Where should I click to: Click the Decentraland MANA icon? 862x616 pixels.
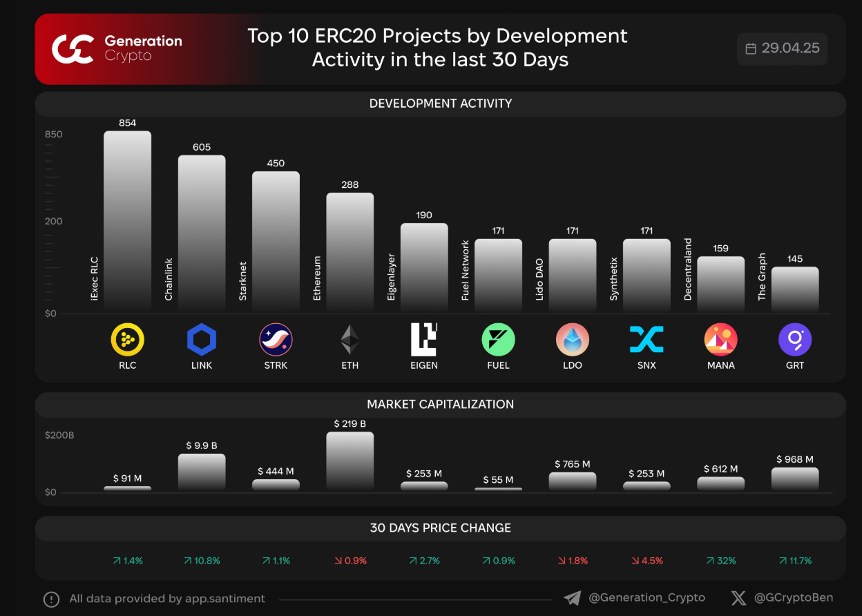click(720, 340)
